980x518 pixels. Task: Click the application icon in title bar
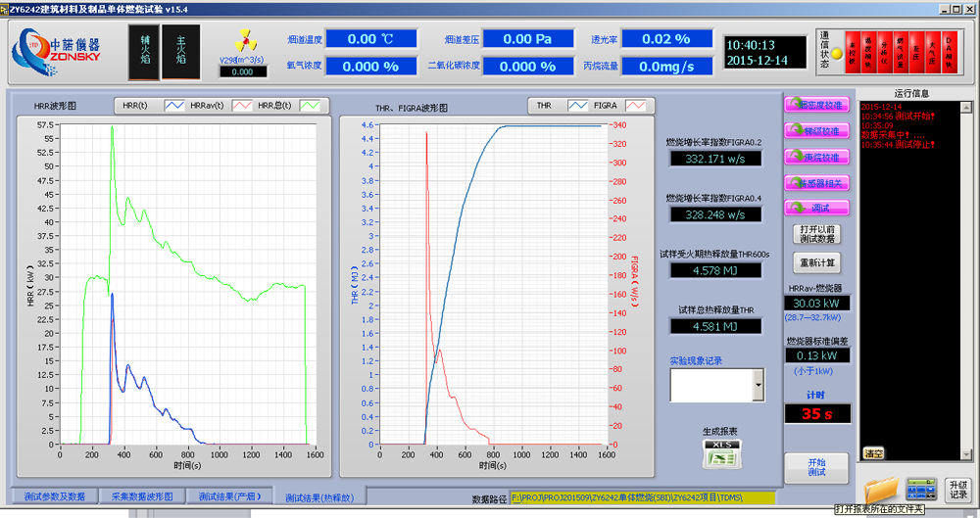[4, 9]
